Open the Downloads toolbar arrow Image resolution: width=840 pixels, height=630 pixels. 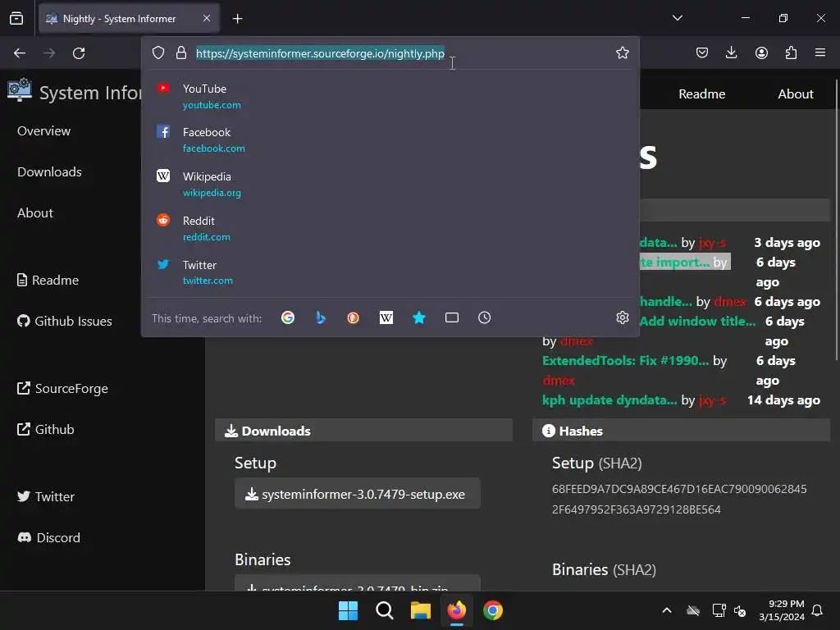[731, 52]
